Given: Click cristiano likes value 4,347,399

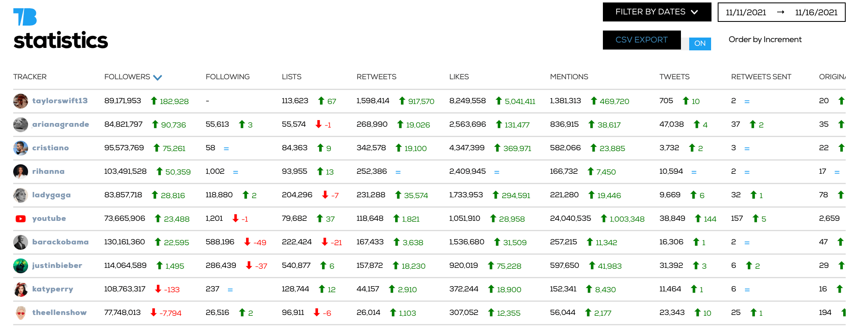Looking at the screenshot, I should click(x=467, y=148).
